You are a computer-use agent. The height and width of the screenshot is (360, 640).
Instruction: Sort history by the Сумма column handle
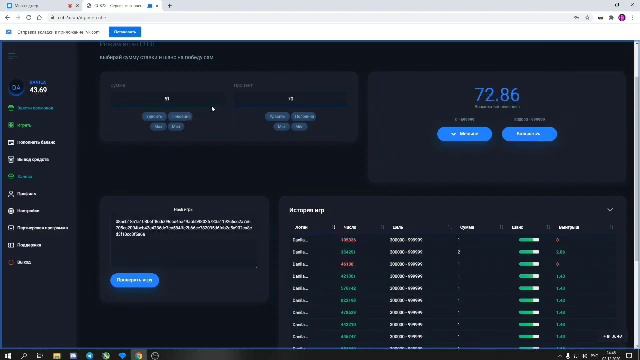501,227
